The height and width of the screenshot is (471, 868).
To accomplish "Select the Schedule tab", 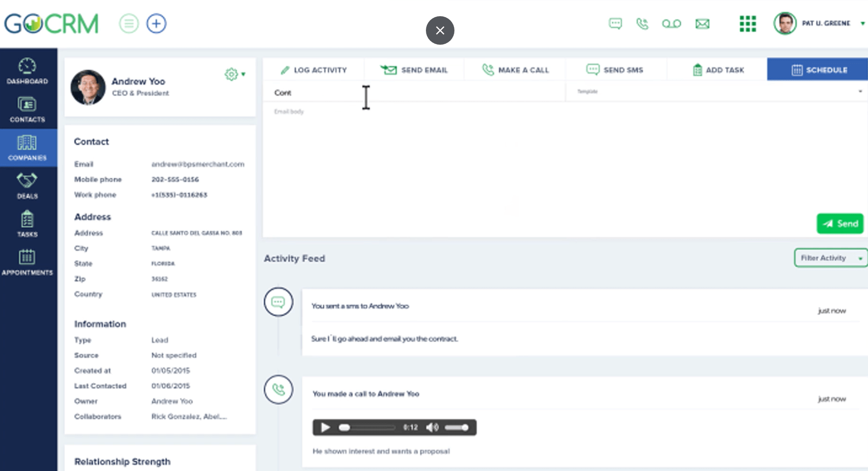I will tap(821, 69).
